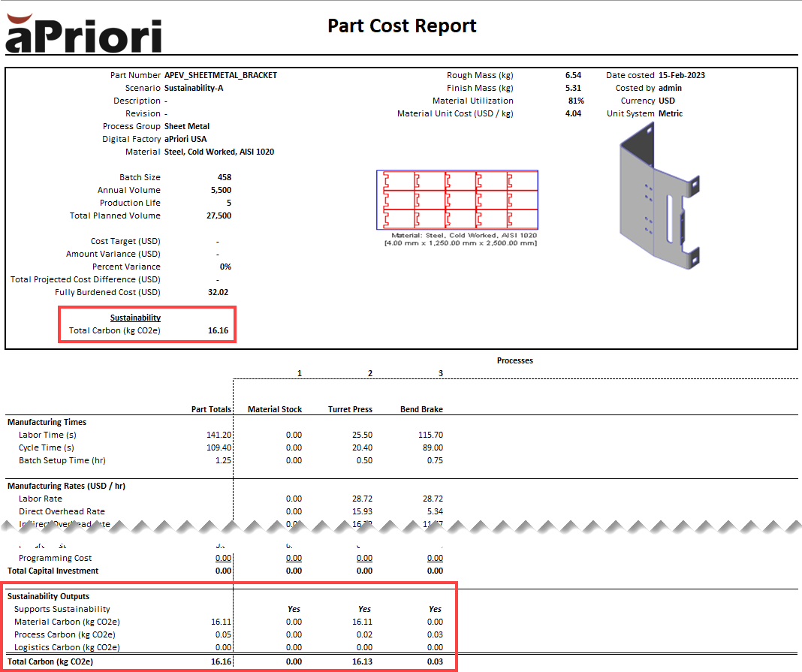The width and height of the screenshot is (802, 672).
Task: Click the Sustainability Outputs section heading
Action: [48, 596]
